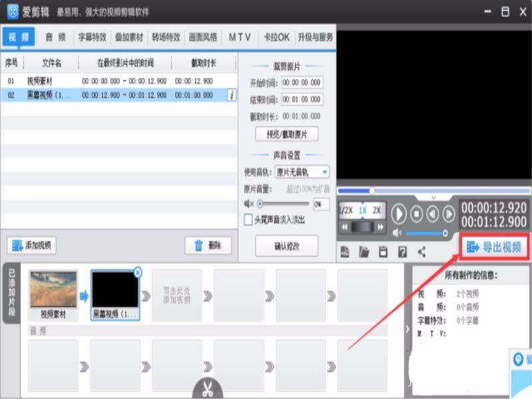The image size is (532, 399).
Task: Switch playback speed to 2X
Action: [376, 210]
